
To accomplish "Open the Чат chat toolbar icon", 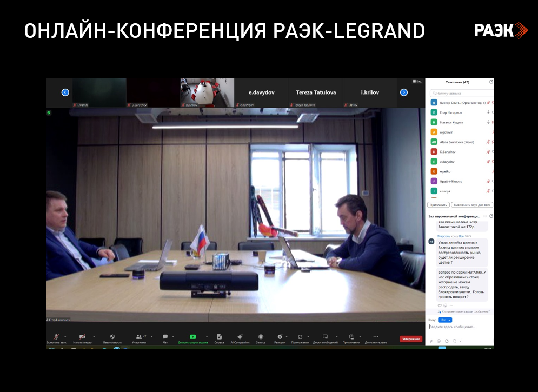I will click(165, 337).
